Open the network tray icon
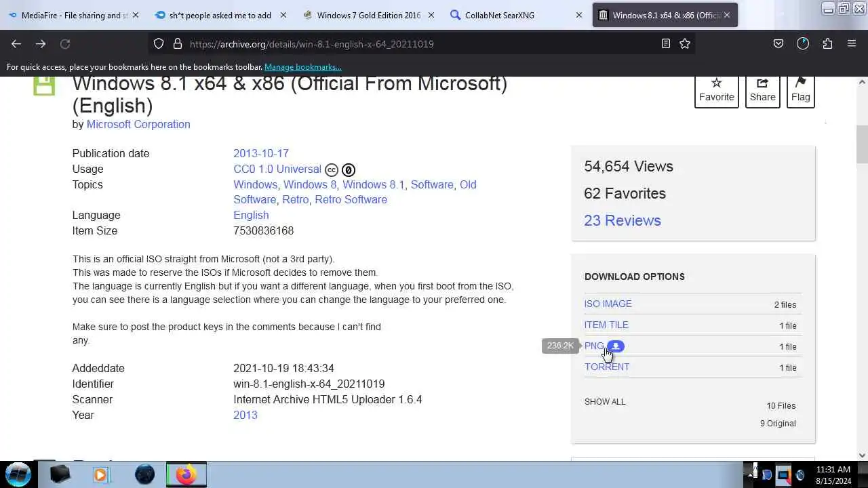 [x=784, y=474]
